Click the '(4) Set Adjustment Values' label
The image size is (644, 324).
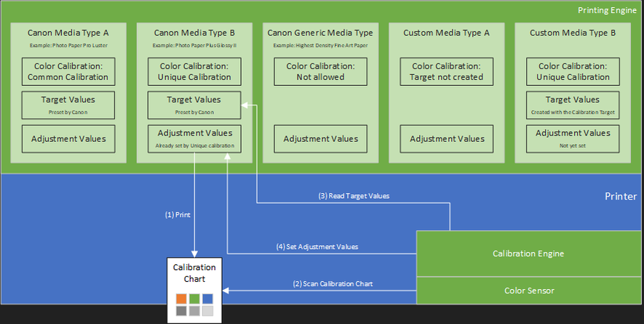(317, 247)
